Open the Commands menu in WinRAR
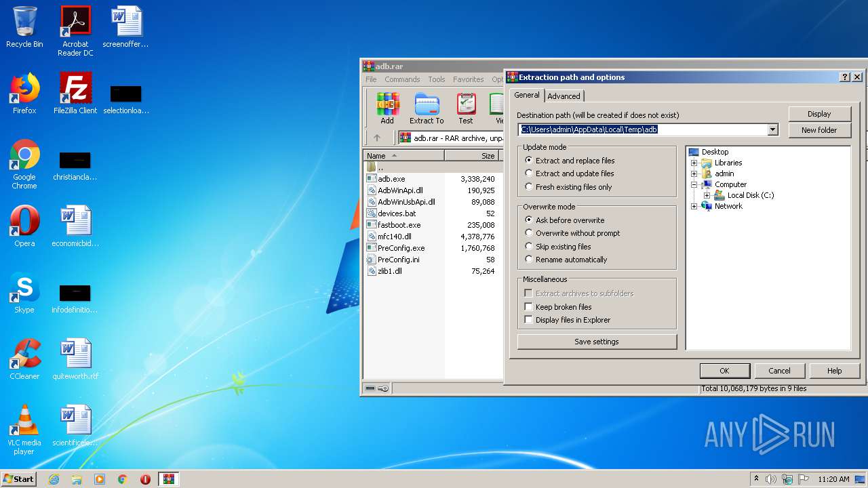This screenshot has width=868, height=488. 402,79
